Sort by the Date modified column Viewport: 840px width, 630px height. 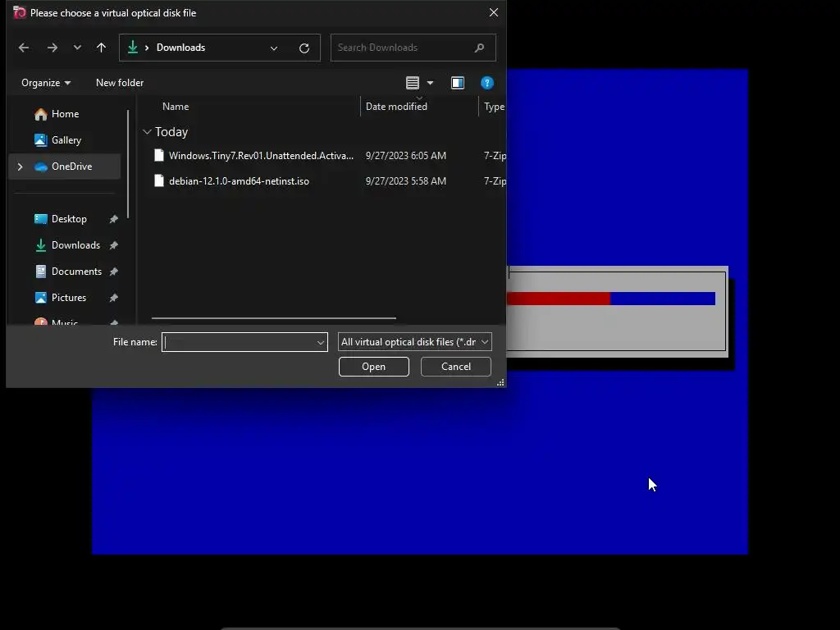pyautogui.click(x=396, y=107)
